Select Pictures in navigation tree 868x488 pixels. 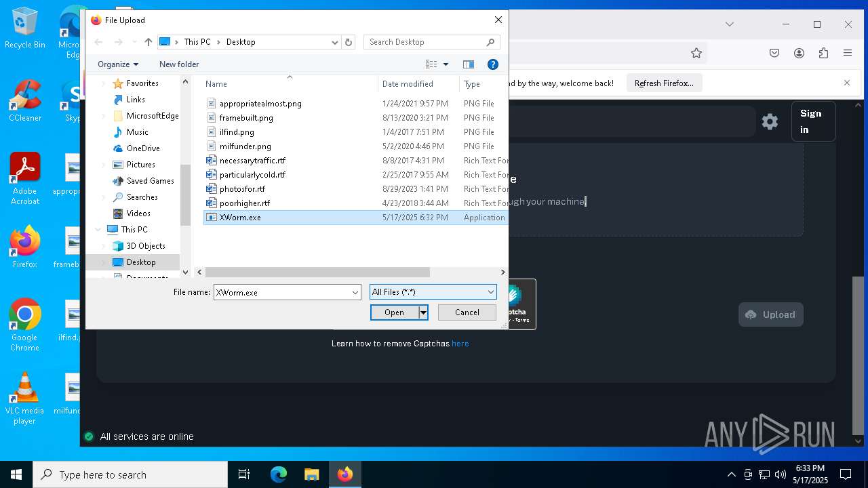pos(140,165)
